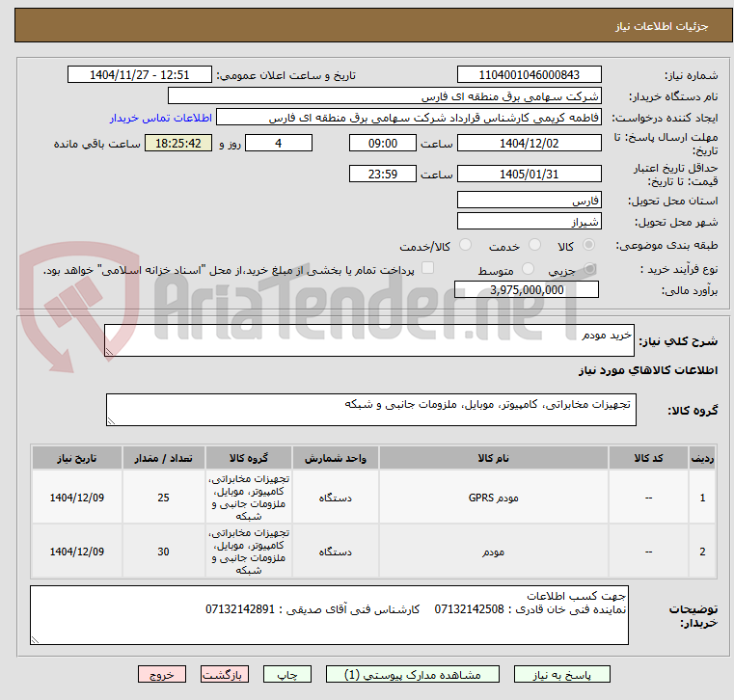Click the financial estimate field 3,975,000,000

[527, 289]
